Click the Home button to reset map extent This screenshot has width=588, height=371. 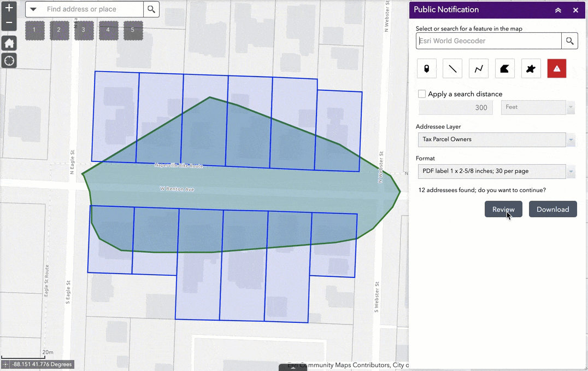coord(9,43)
